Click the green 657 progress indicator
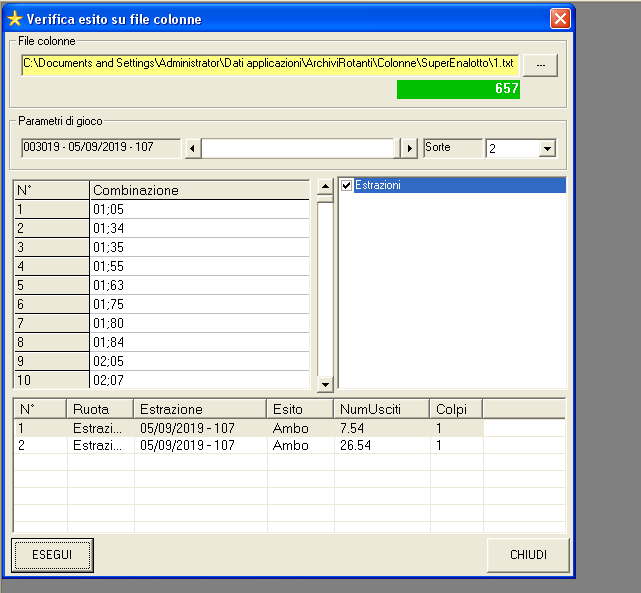 (x=458, y=89)
